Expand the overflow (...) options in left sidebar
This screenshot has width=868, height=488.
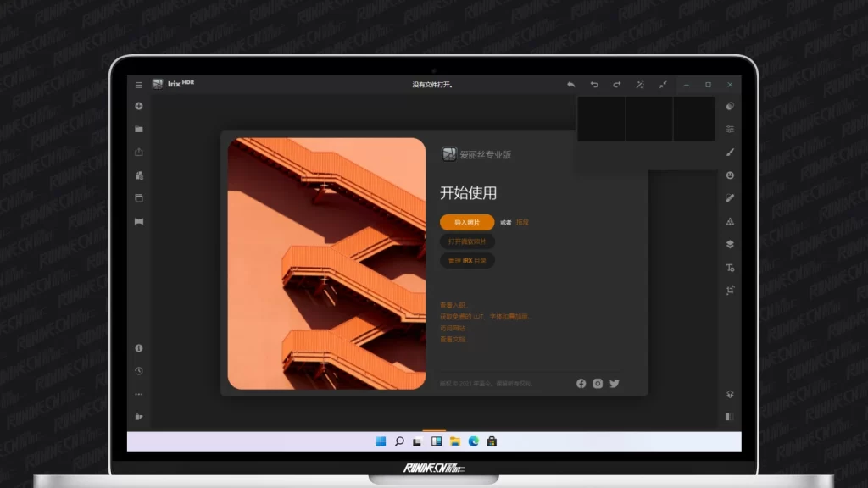point(138,393)
